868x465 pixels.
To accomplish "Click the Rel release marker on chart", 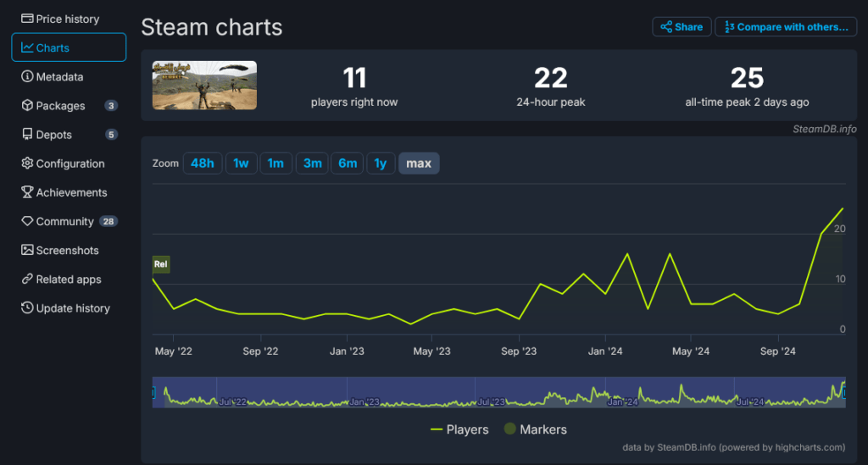I will pyautogui.click(x=161, y=264).
